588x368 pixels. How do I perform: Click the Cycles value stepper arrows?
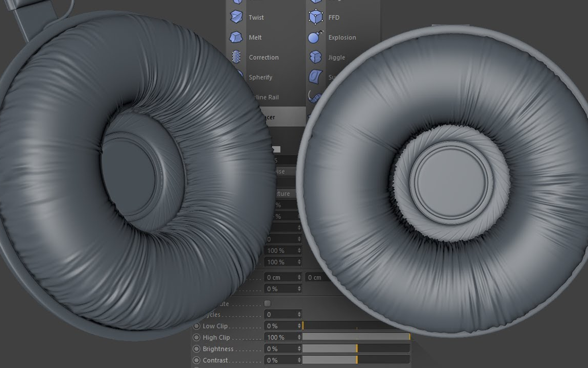[x=299, y=314]
